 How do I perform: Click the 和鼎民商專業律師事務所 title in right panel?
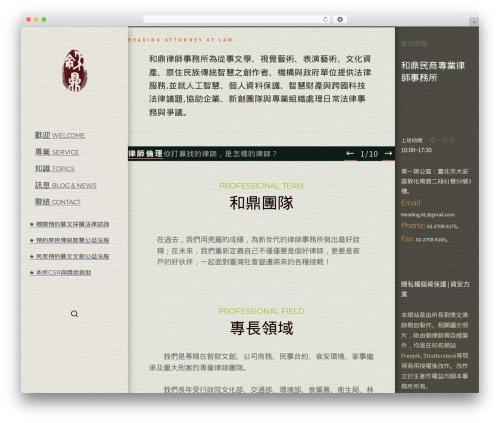point(433,72)
